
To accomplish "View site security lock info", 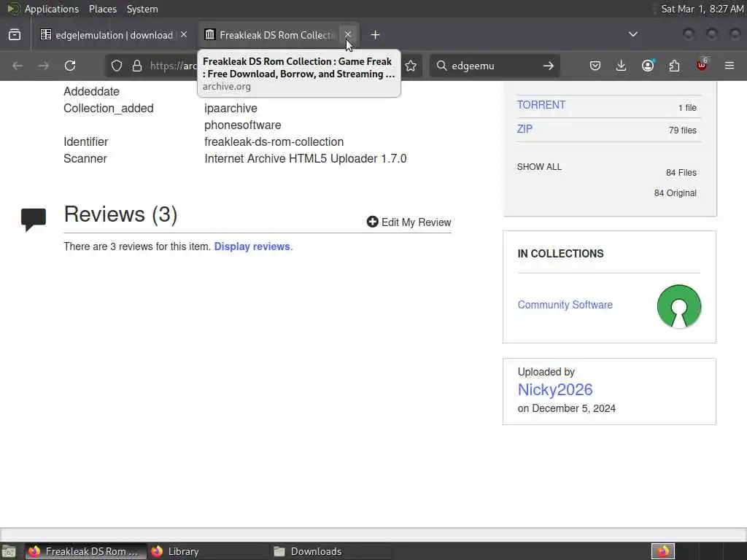I will (137, 66).
